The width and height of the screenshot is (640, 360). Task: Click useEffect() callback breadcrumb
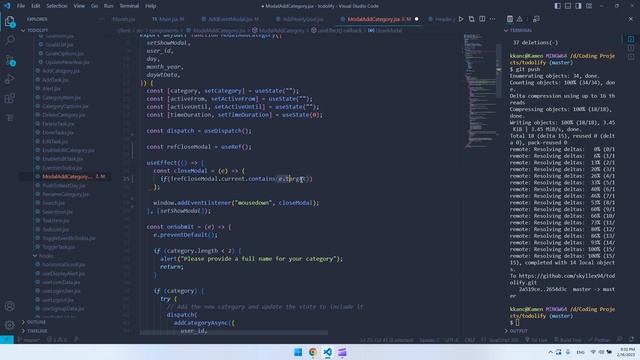337,30
